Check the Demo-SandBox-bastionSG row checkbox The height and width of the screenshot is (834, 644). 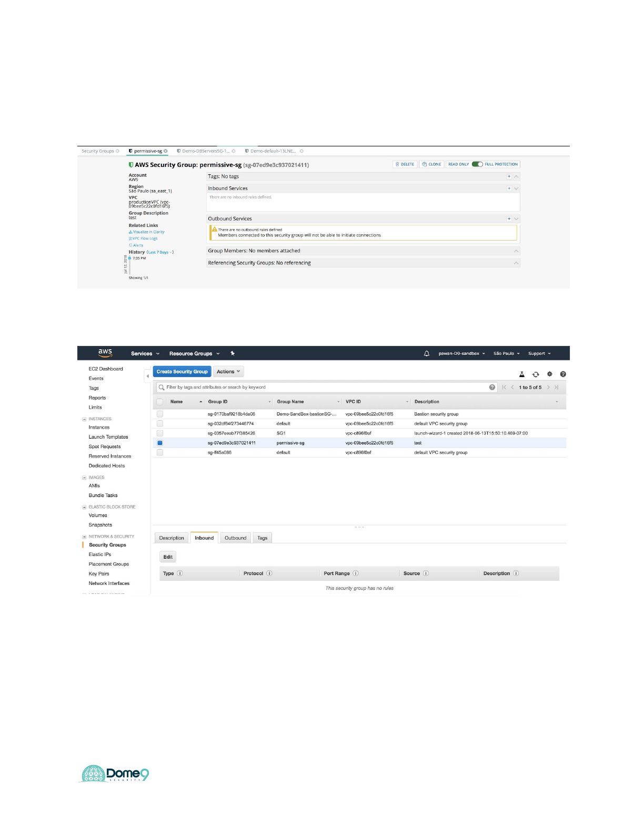160,414
